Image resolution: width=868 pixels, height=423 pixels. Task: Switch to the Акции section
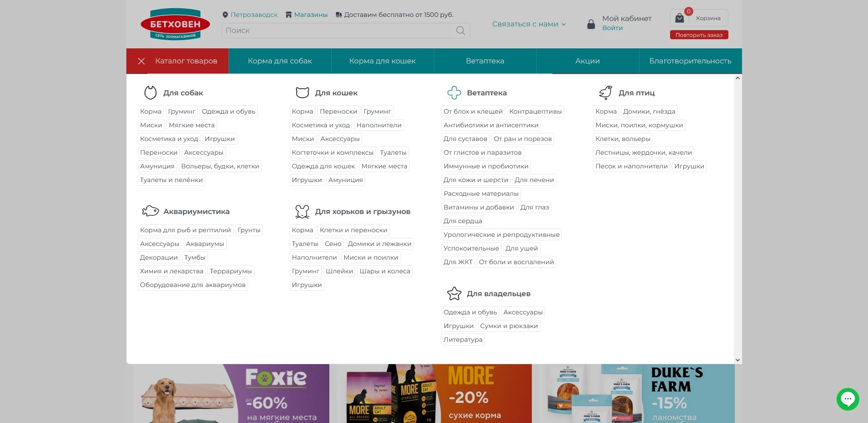(x=587, y=61)
